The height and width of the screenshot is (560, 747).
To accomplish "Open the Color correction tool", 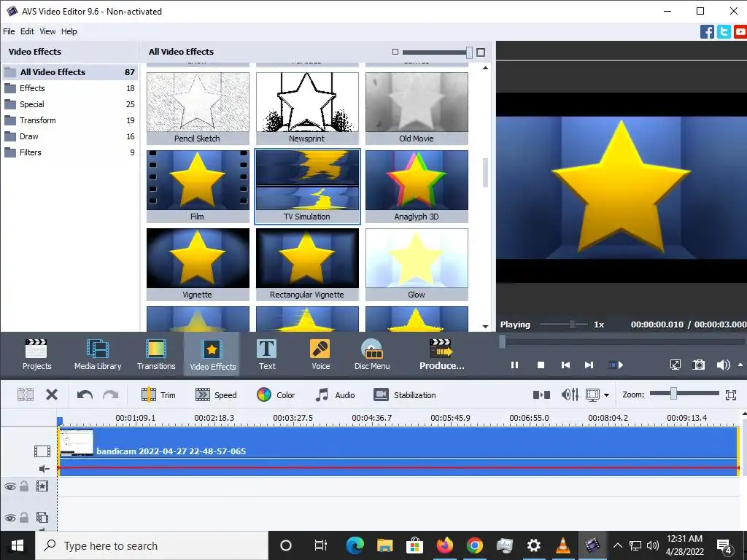I will 276,394.
